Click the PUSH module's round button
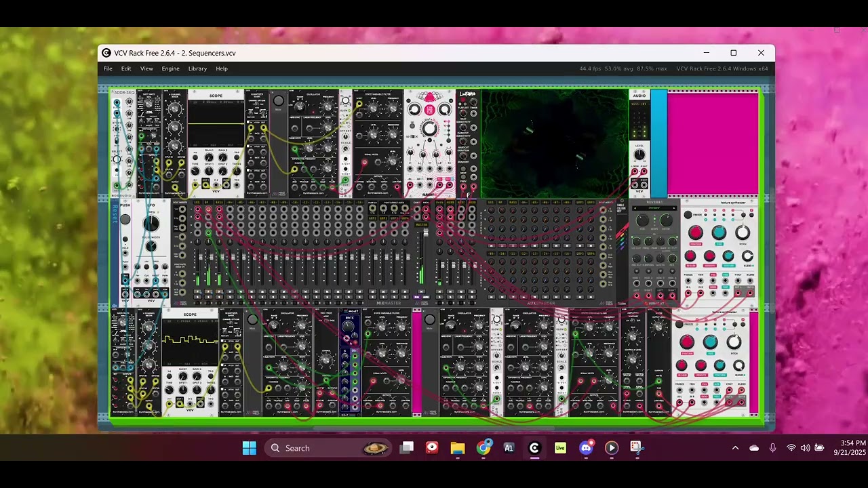This screenshot has height=488, width=868. [125, 219]
